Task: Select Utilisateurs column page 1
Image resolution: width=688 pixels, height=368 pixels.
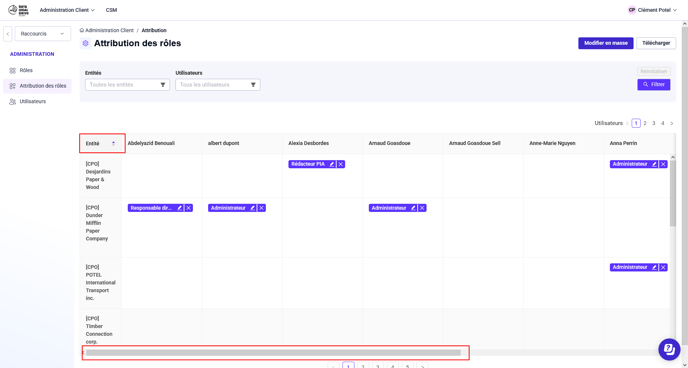Action: click(636, 123)
